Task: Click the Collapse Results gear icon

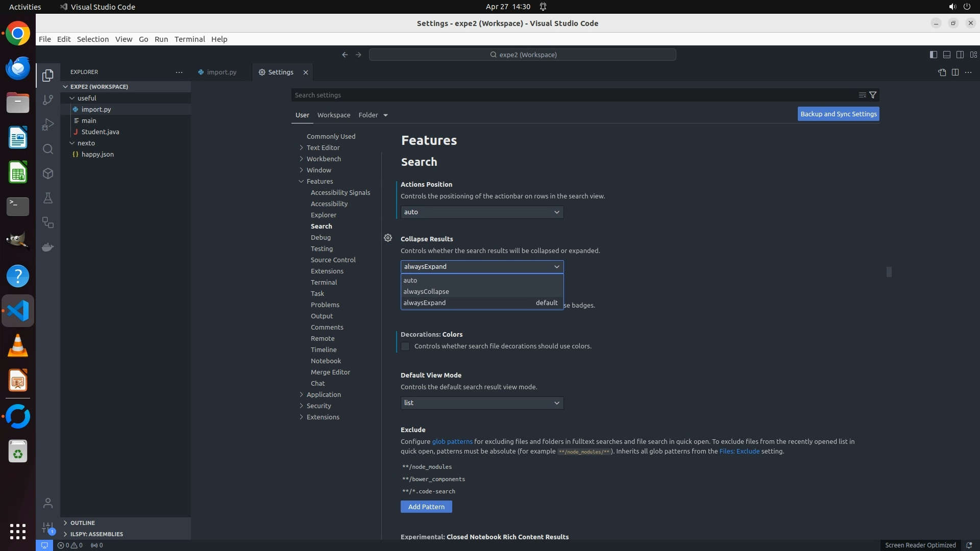Action: click(x=388, y=238)
